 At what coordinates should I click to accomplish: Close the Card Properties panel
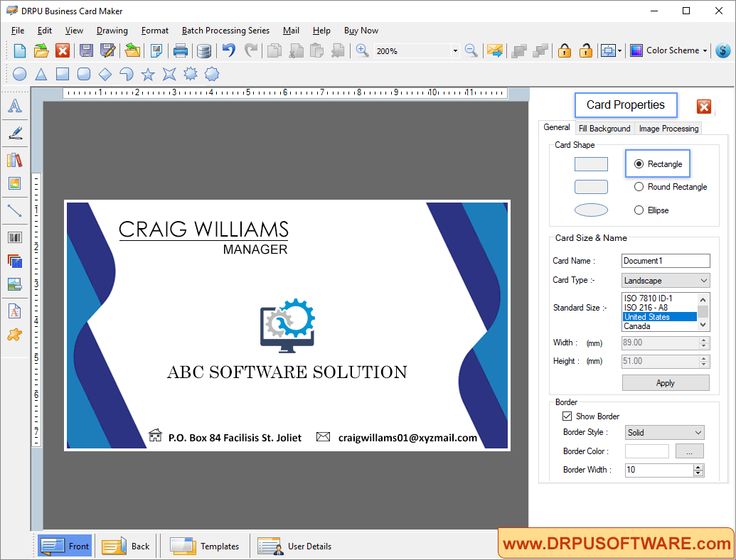pyautogui.click(x=703, y=107)
